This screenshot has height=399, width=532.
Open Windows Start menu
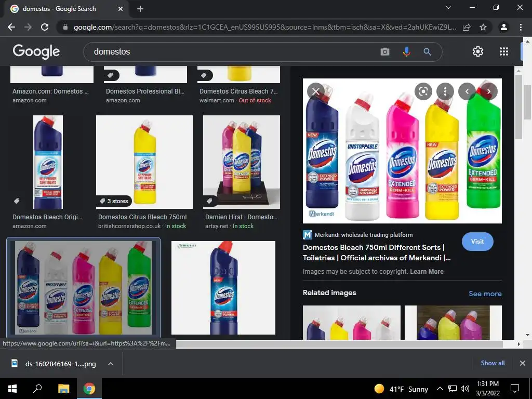click(12, 389)
